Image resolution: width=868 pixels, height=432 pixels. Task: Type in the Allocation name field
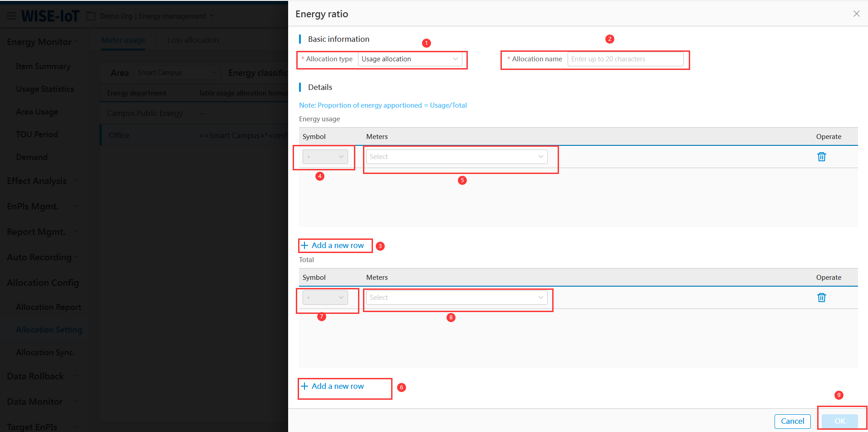pyautogui.click(x=625, y=59)
